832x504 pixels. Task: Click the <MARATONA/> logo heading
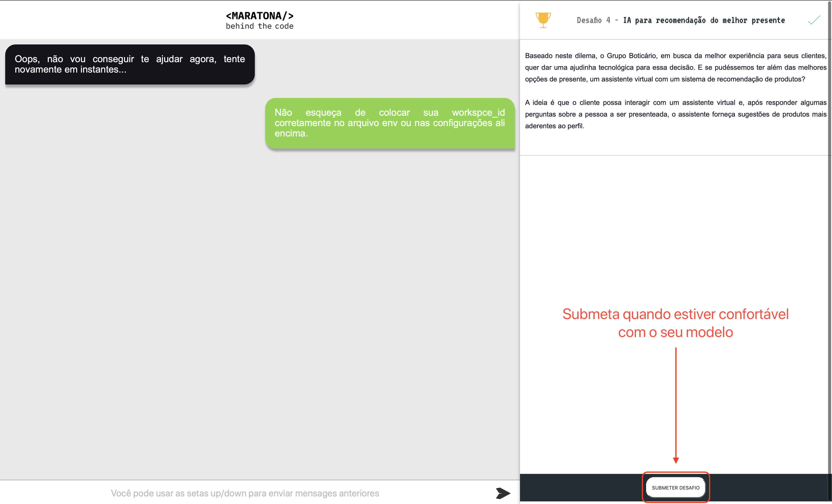point(259,16)
